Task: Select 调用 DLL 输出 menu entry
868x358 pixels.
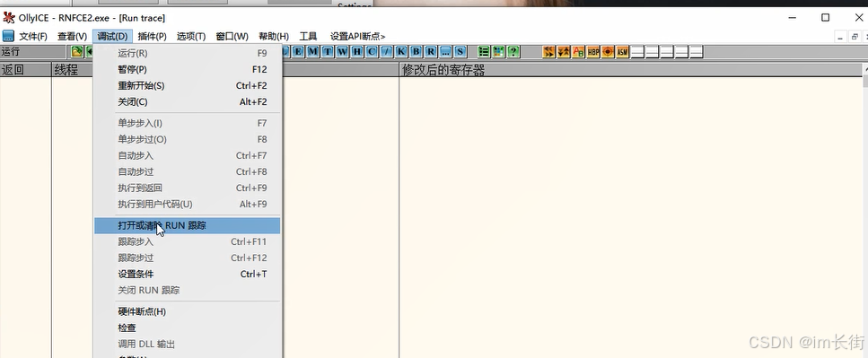Action: click(187, 344)
